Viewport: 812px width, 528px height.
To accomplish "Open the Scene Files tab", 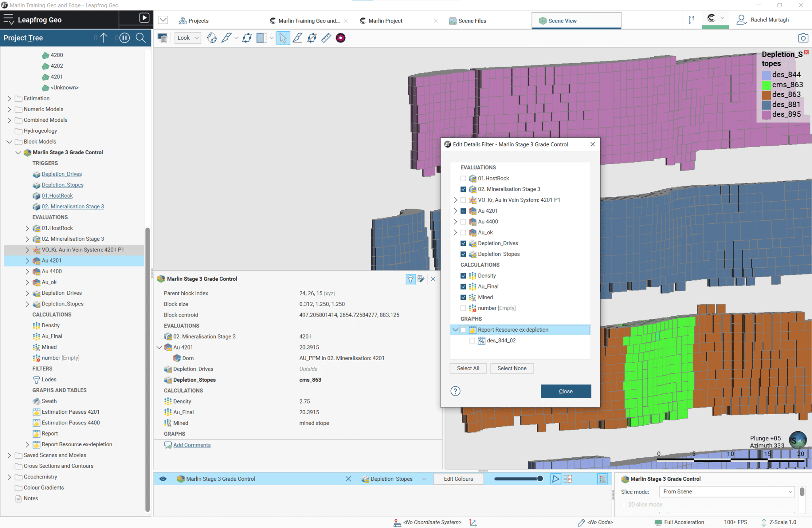I will 467,21.
